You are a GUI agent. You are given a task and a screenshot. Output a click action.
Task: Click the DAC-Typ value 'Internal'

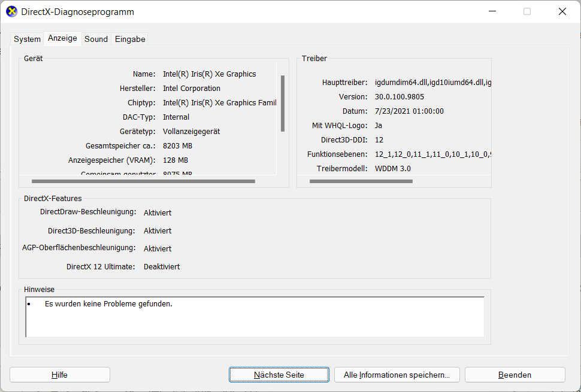coord(176,117)
